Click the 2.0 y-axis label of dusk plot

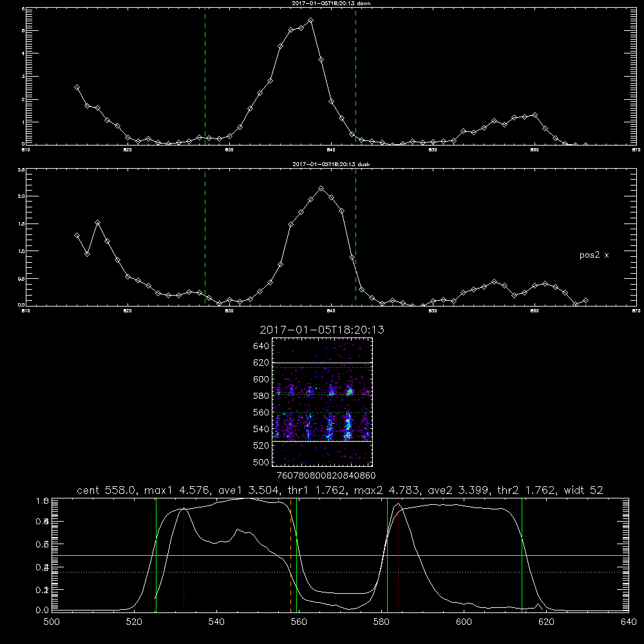point(22,196)
